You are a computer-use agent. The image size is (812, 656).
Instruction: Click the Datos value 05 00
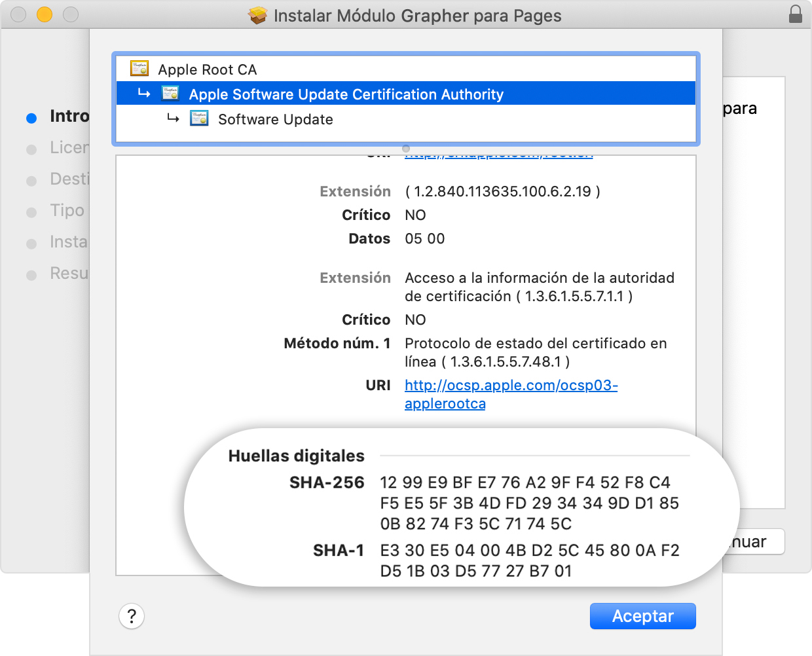[425, 238]
